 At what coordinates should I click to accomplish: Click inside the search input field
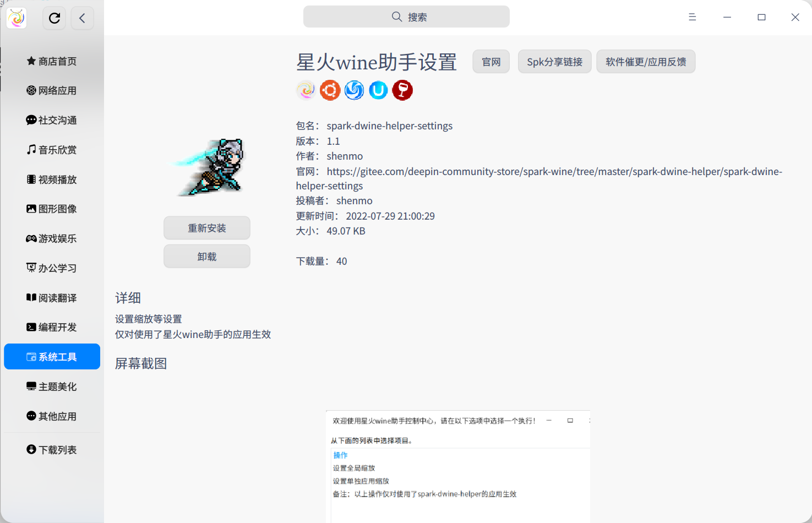pos(406,17)
